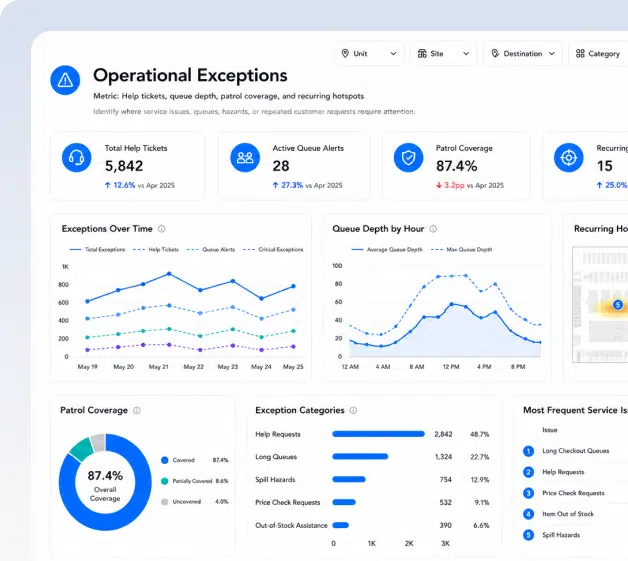The height and width of the screenshot is (561, 628).
Task: Click the building icon in Site filter
Action: [422, 53]
